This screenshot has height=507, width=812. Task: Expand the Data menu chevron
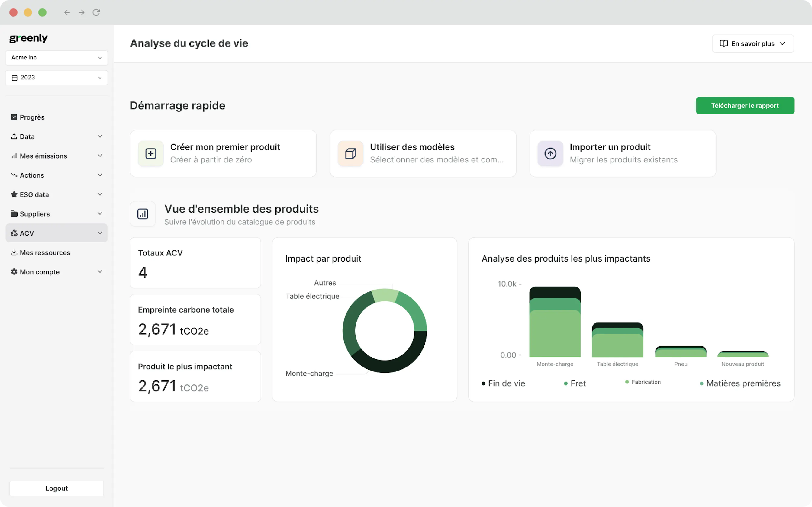pyautogui.click(x=100, y=136)
